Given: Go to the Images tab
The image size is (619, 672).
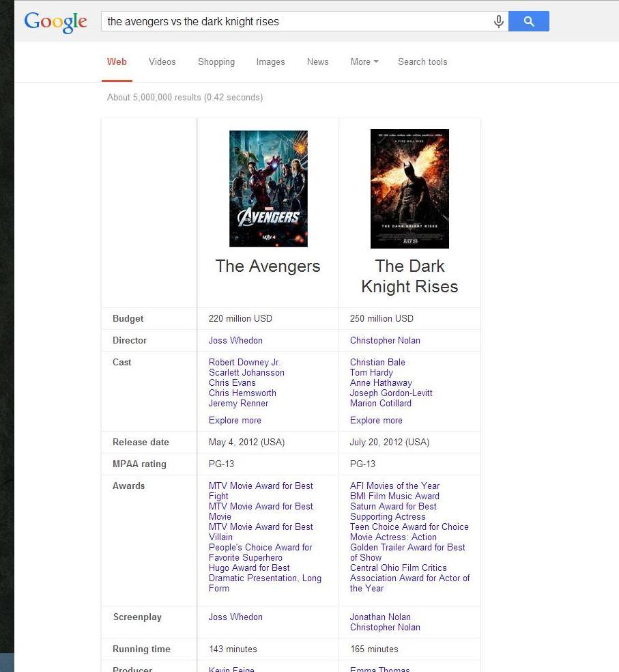Looking at the screenshot, I should tap(270, 61).
